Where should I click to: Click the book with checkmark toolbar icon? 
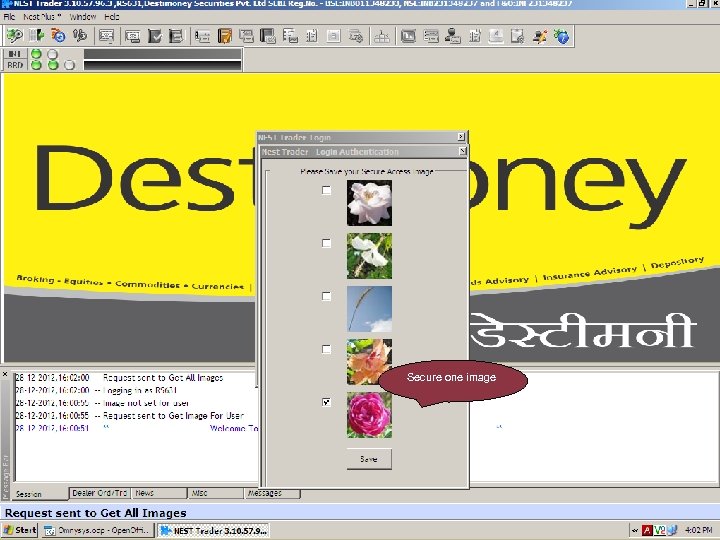155,36
